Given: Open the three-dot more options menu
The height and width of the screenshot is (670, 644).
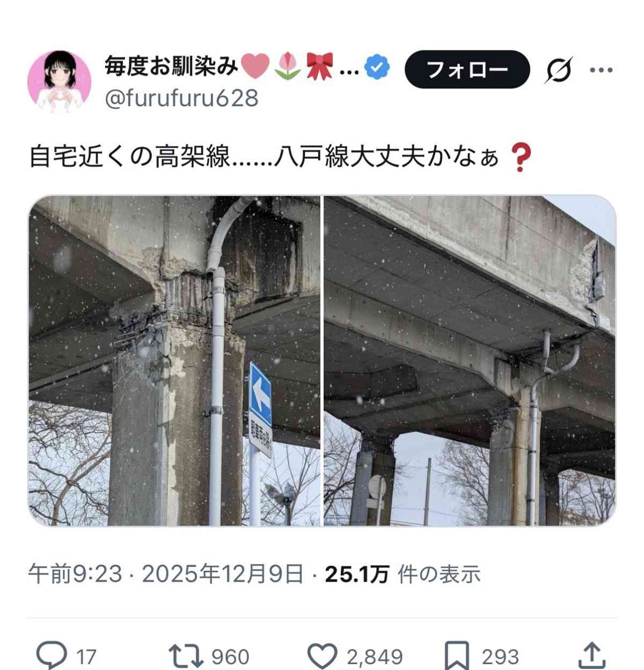Looking at the screenshot, I should tap(601, 70).
